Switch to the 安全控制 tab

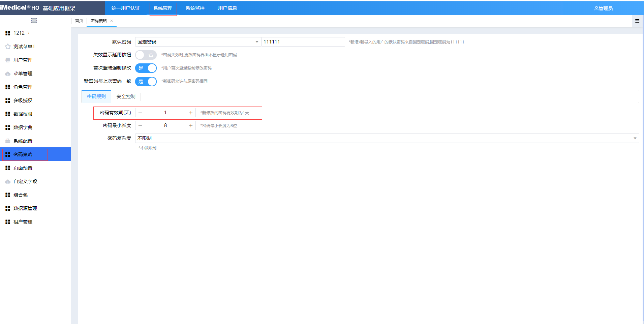click(x=126, y=96)
